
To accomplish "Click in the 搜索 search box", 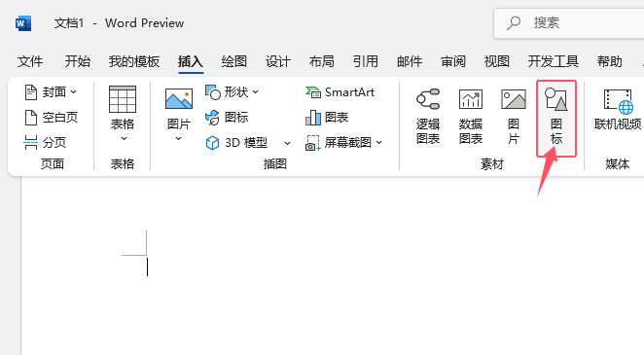I will pyautogui.click(x=569, y=23).
